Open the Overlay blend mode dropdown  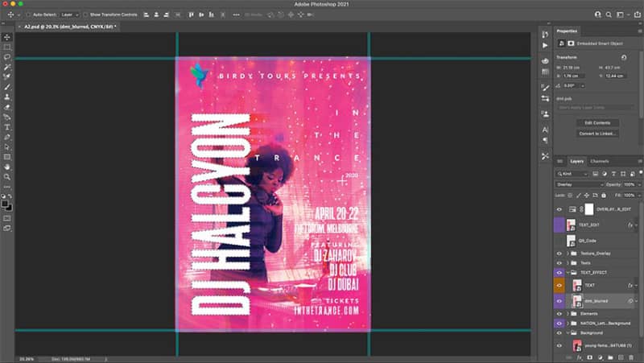578,185
